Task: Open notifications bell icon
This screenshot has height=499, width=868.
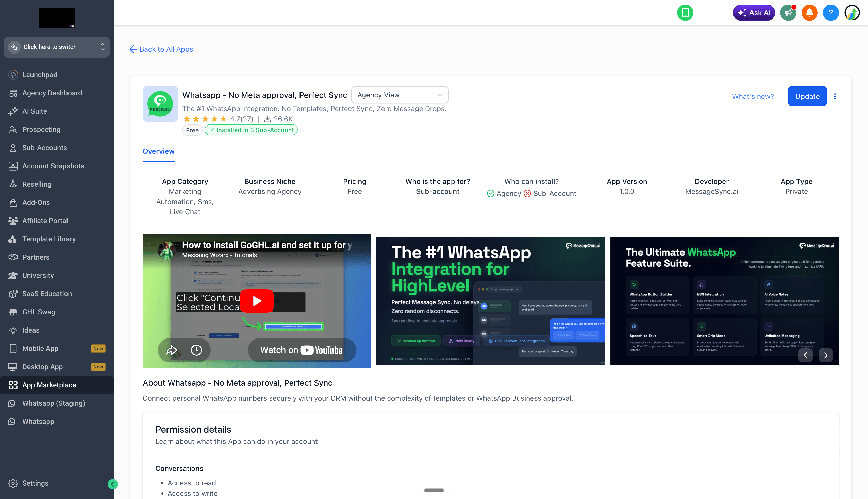Action: [x=809, y=13]
